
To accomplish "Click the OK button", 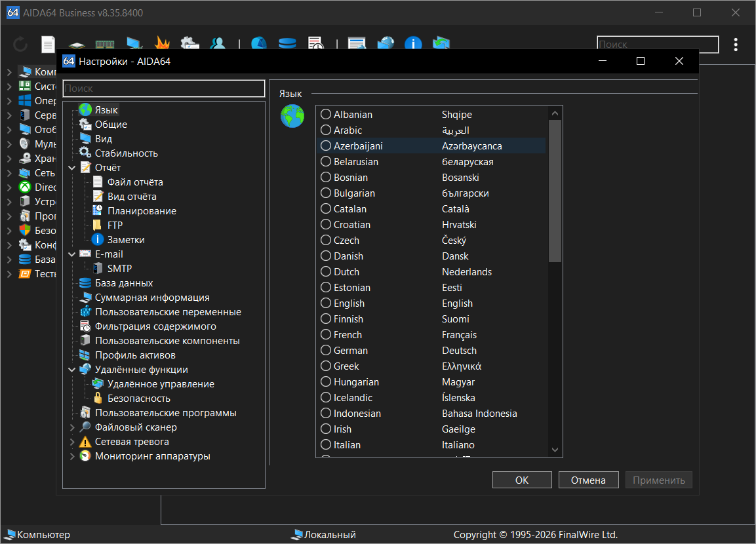I will click(522, 480).
